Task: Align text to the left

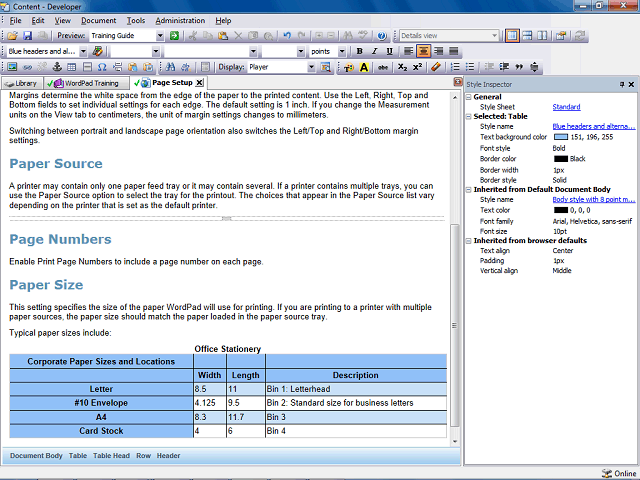Action: tap(409, 51)
